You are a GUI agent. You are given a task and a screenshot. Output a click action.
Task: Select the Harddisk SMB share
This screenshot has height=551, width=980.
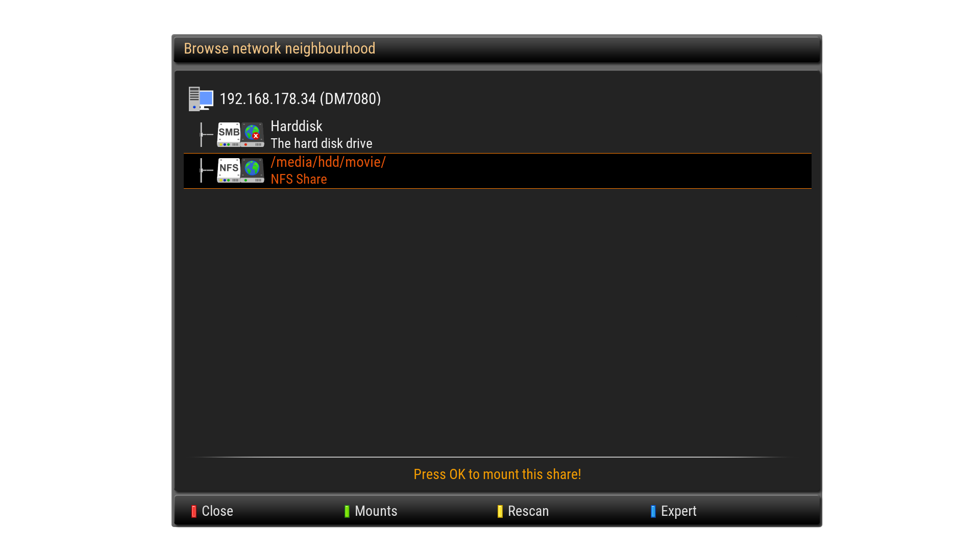(498, 135)
